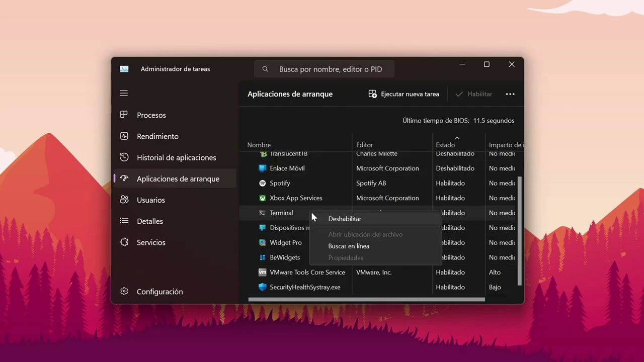Click the Configuración gear icon
The image size is (644, 362).
[x=124, y=291]
